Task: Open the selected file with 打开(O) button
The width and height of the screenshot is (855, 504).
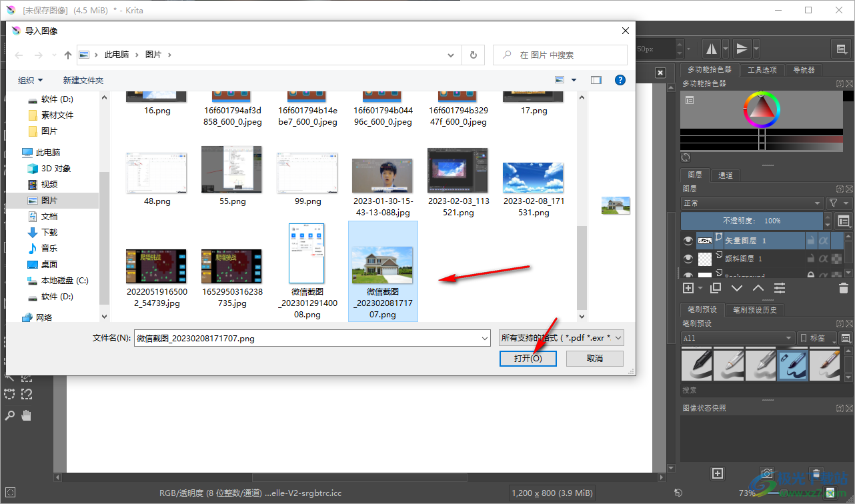Action: (528, 358)
